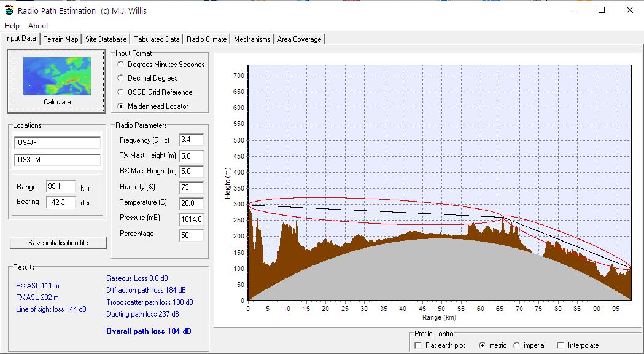Image resolution: width=644 pixels, height=354 pixels.
Task: Switch profile units to imperial
Action: [x=516, y=345]
